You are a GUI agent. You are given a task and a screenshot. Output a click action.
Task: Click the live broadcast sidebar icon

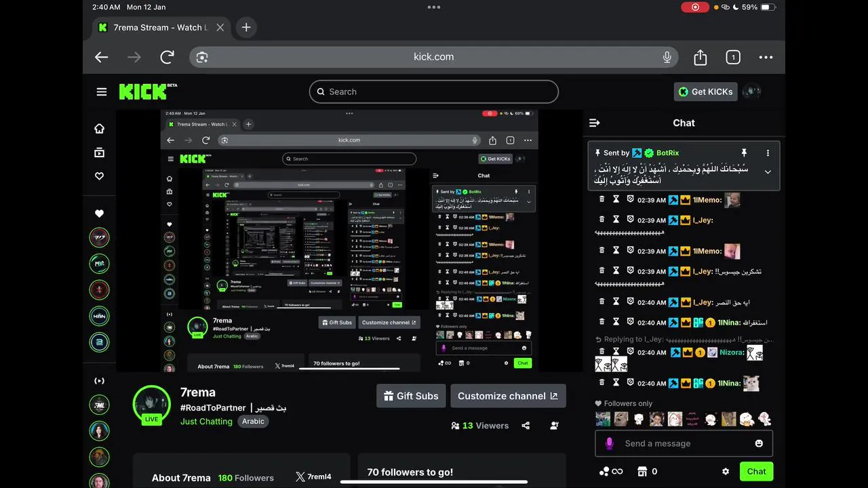pos(99,381)
